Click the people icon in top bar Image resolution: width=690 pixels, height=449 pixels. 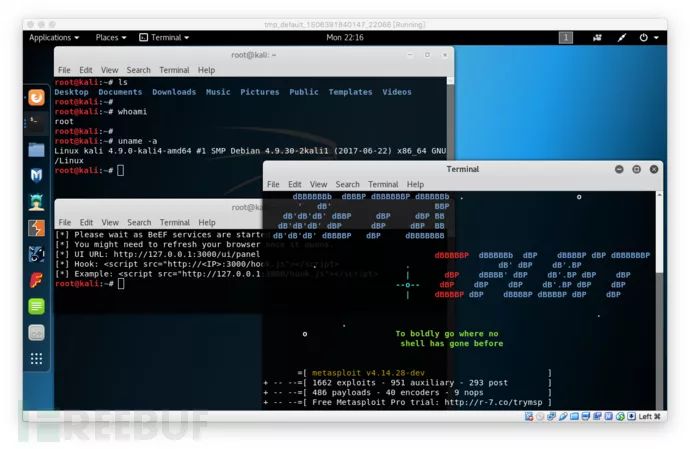[x=597, y=38]
